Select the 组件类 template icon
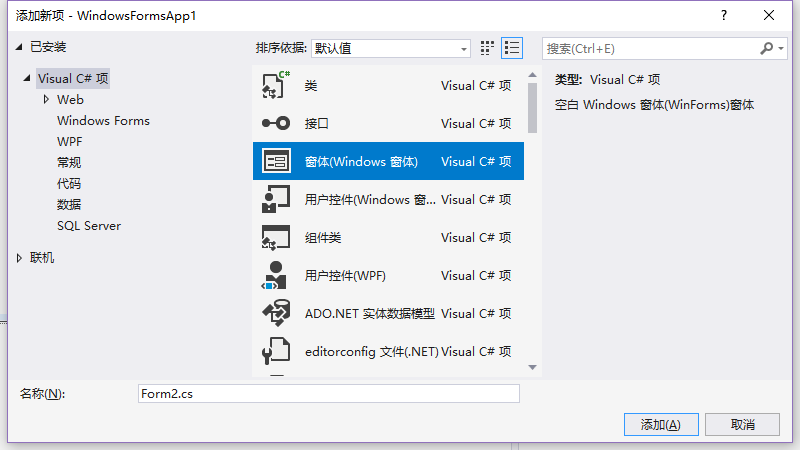This screenshot has width=800, height=450. 276,237
